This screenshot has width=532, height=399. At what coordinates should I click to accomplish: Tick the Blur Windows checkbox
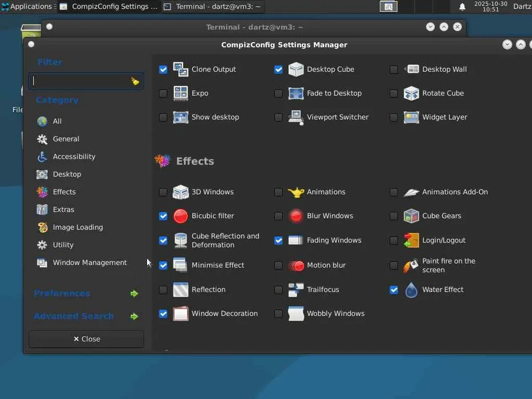[278, 216]
